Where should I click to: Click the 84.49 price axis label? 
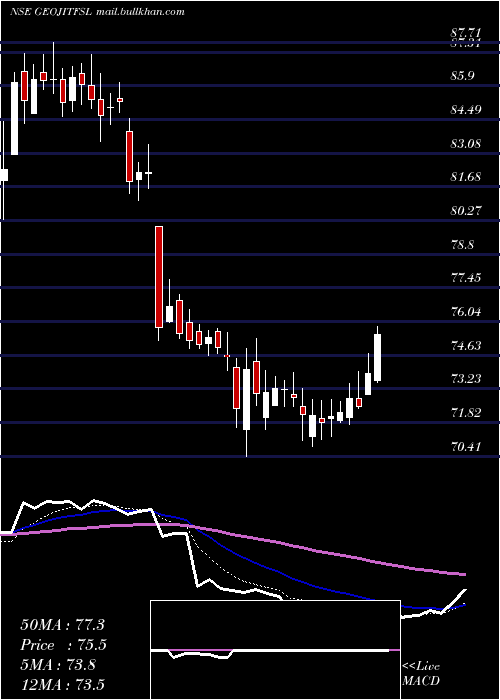pyautogui.click(x=466, y=109)
